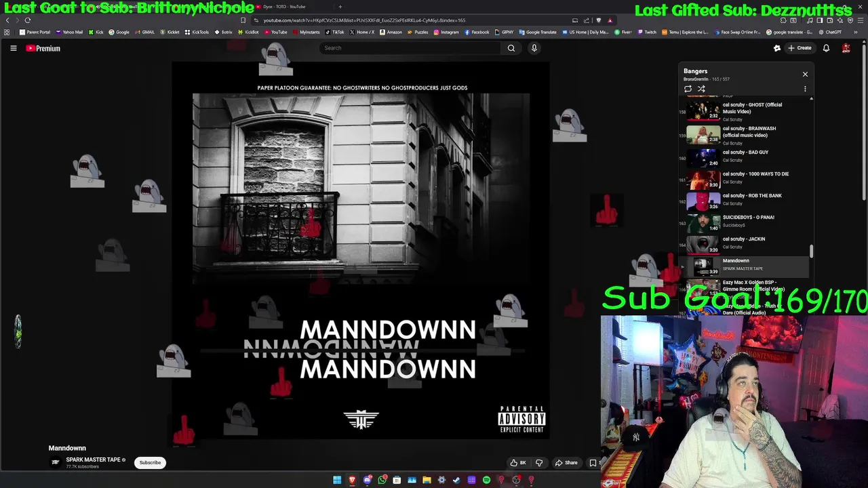Screen dimensions: 868x488
Task: Open TikTok bookmark
Action: coord(334,32)
